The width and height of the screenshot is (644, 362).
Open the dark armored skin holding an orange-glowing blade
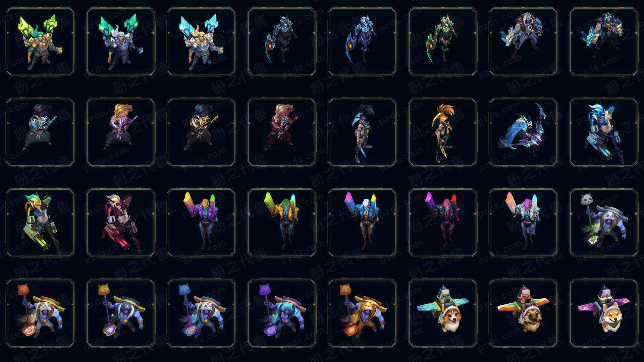pos(282,42)
